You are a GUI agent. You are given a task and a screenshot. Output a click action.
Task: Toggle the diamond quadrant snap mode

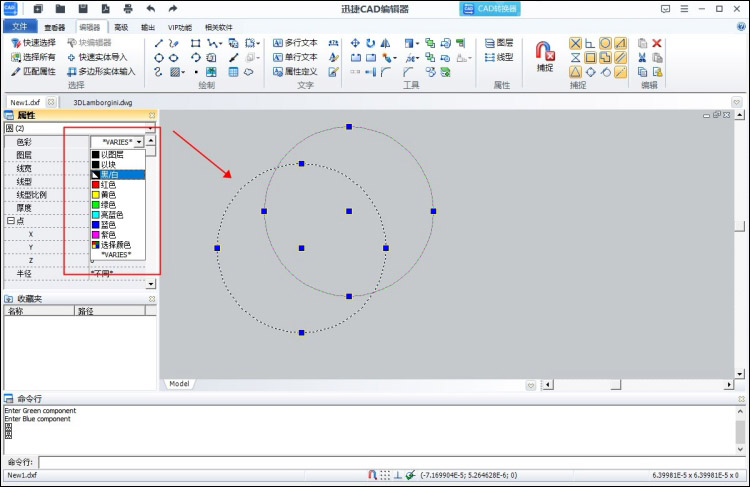590,72
